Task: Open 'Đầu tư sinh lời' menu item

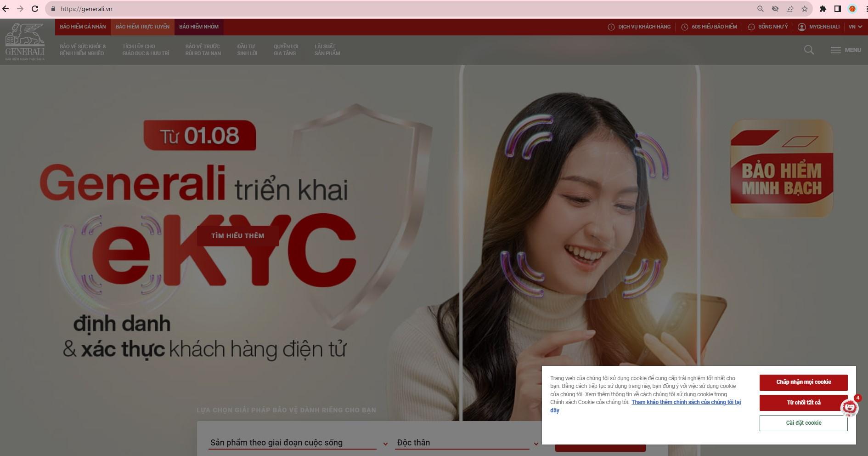Action: tap(247, 50)
